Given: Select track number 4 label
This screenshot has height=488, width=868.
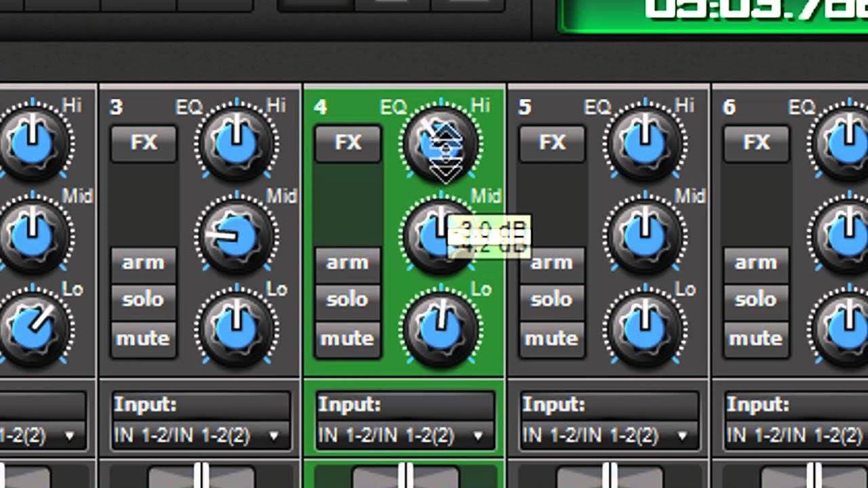Looking at the screenshot, I should (321, 107).
